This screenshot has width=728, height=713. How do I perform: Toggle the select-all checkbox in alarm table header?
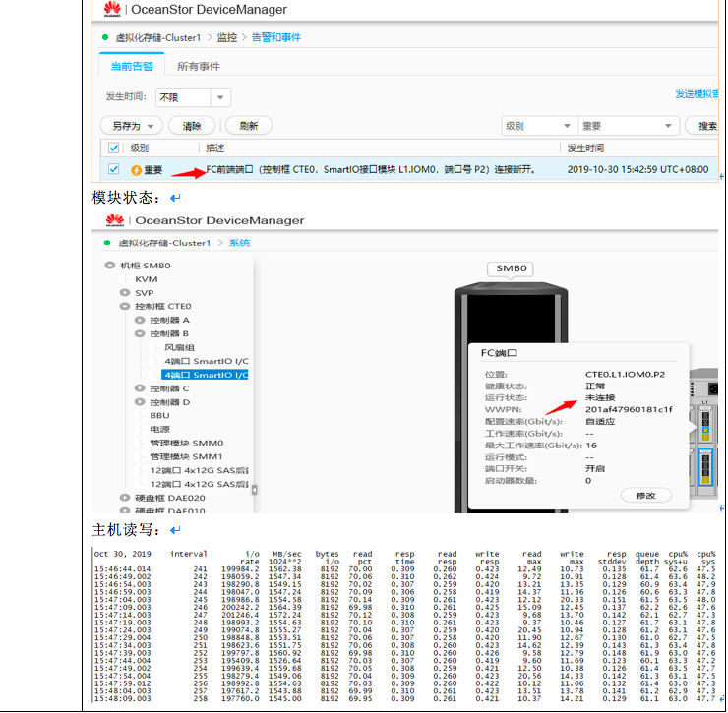tap(113, 149)
